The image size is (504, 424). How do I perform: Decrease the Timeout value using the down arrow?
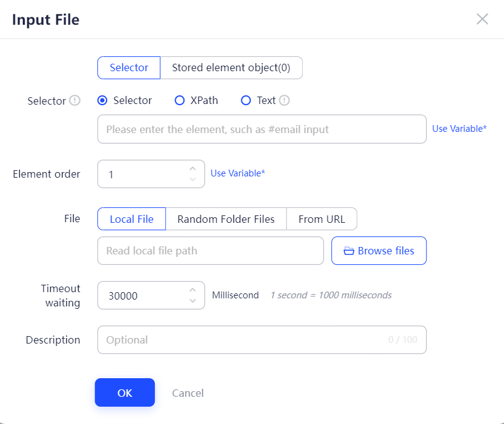[x=193, y=301]
